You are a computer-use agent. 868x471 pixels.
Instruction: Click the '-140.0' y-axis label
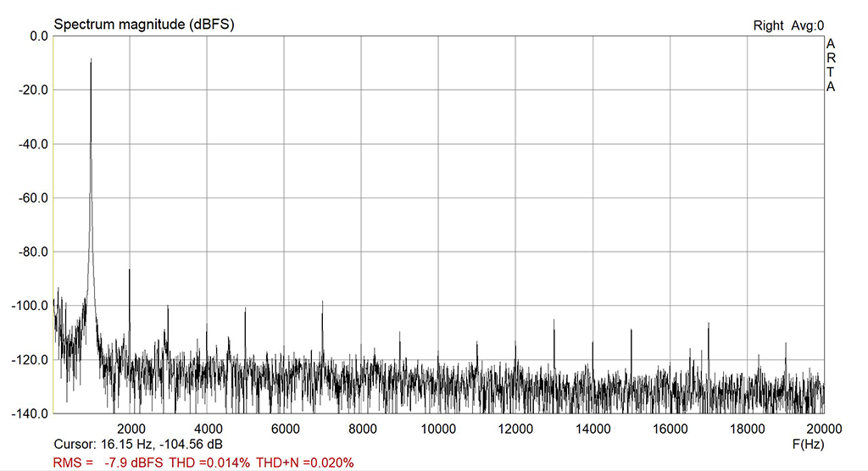coord(31,413)
